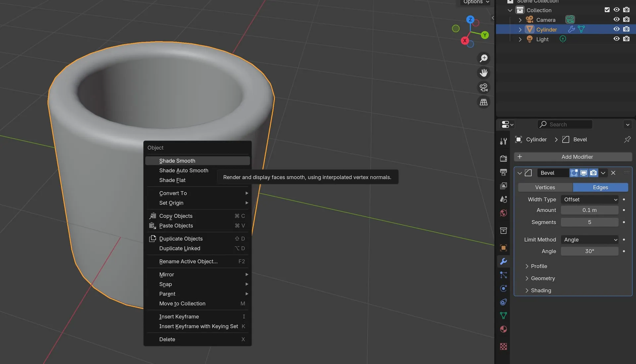Toggle Light visibility eye icon

pos(616,39)
